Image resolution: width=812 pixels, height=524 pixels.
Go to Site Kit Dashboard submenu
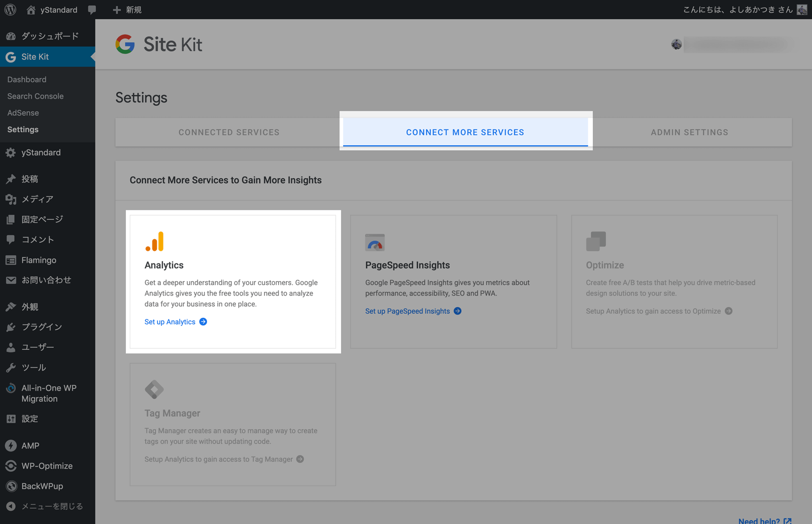coord(27,79)
